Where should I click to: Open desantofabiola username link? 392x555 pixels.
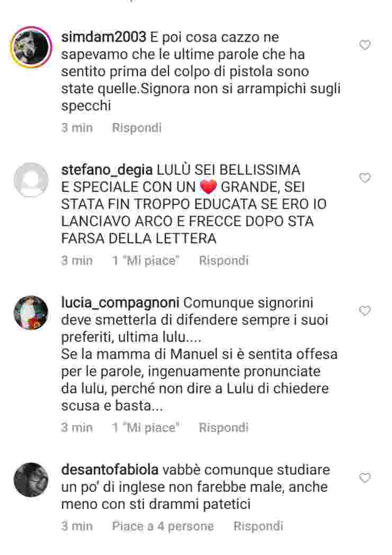110,470
